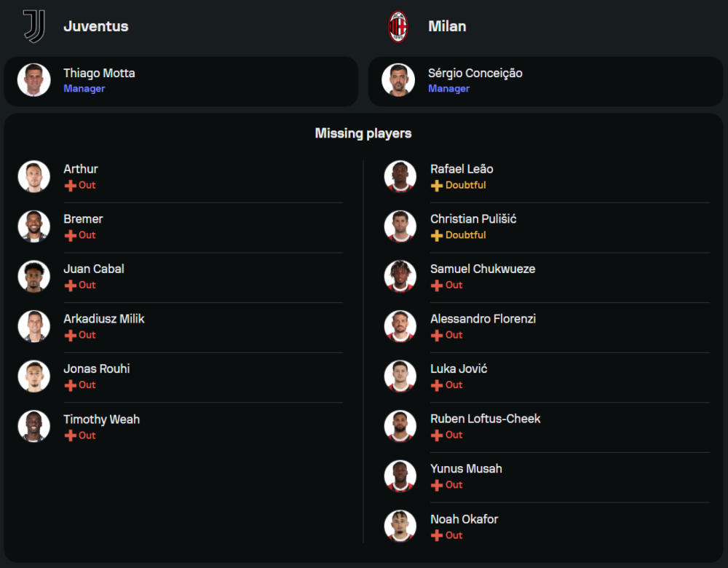This screenshot has width=728, height=568.
Task: Open Thiago Motta's manager photo
Action: [x=34, y=80]
